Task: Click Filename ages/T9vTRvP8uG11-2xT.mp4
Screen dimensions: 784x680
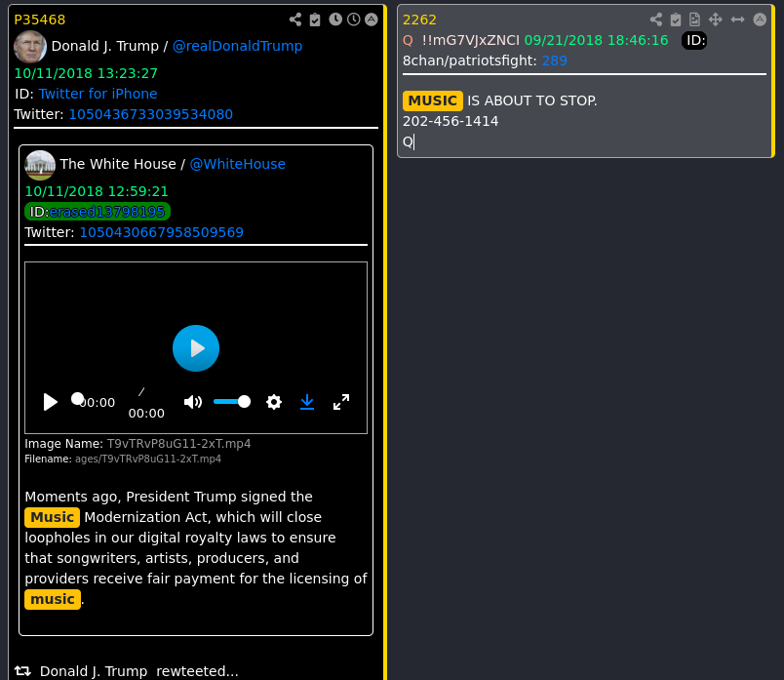Action: coord(123,459)
